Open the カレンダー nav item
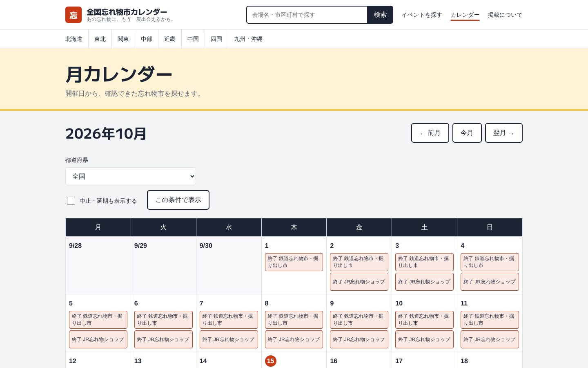This screenshot has height=368, width=588. point(465,15)
